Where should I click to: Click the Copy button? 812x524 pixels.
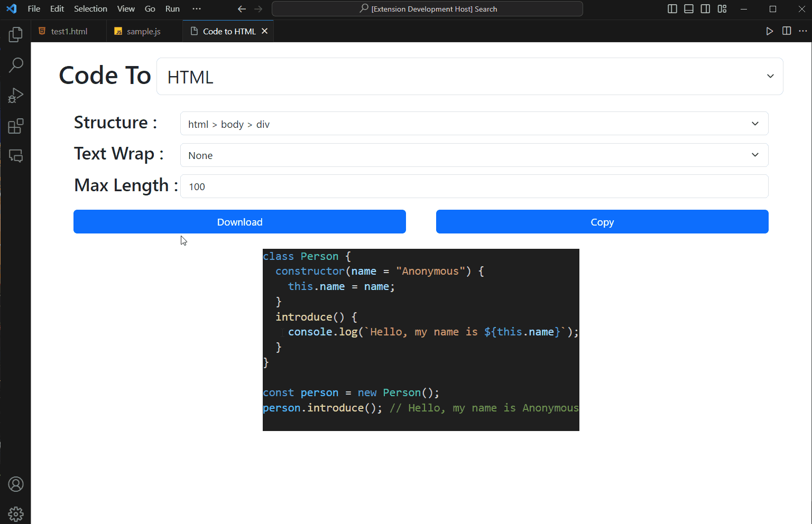point(602,222)
